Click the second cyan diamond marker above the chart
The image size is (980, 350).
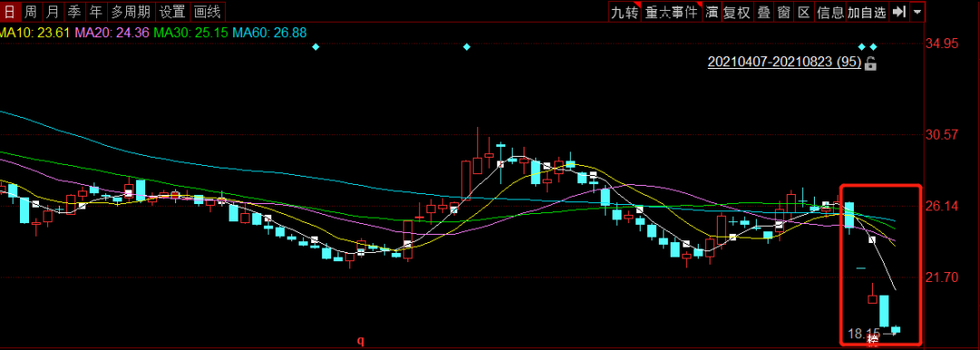(466, 47)
